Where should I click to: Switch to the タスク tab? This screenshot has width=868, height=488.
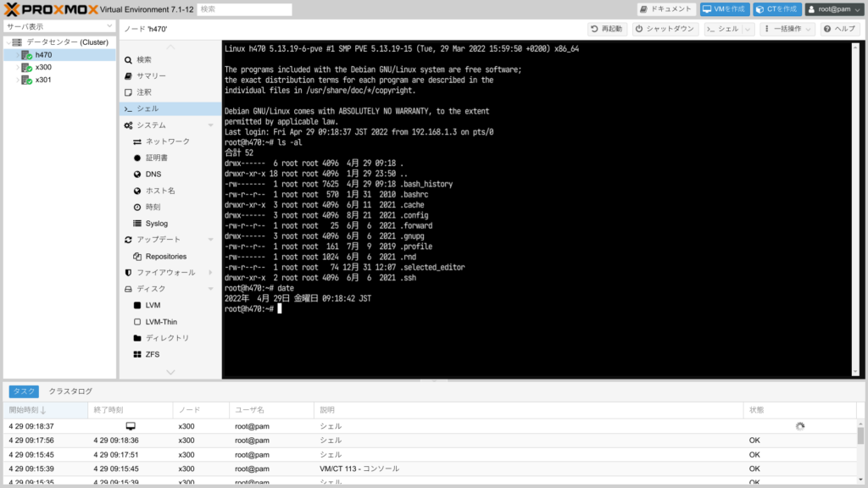[24, 391]
